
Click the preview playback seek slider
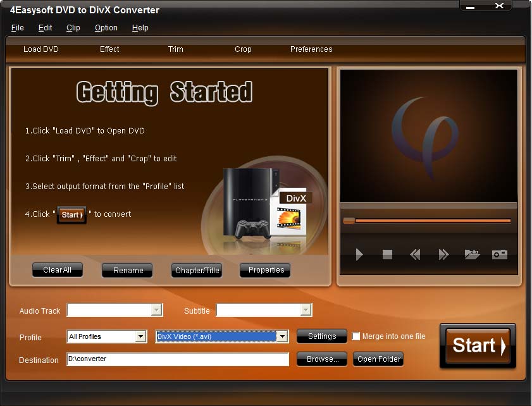pos(429,221)
